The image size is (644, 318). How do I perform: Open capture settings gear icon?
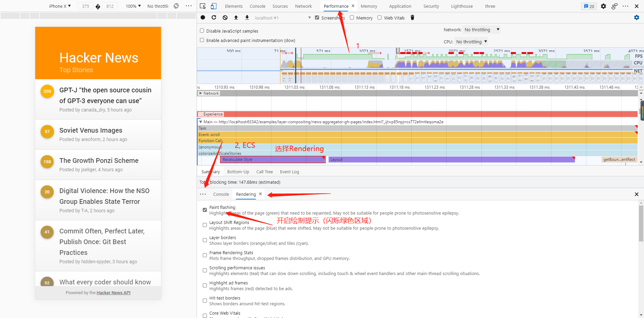coord(637,17)
